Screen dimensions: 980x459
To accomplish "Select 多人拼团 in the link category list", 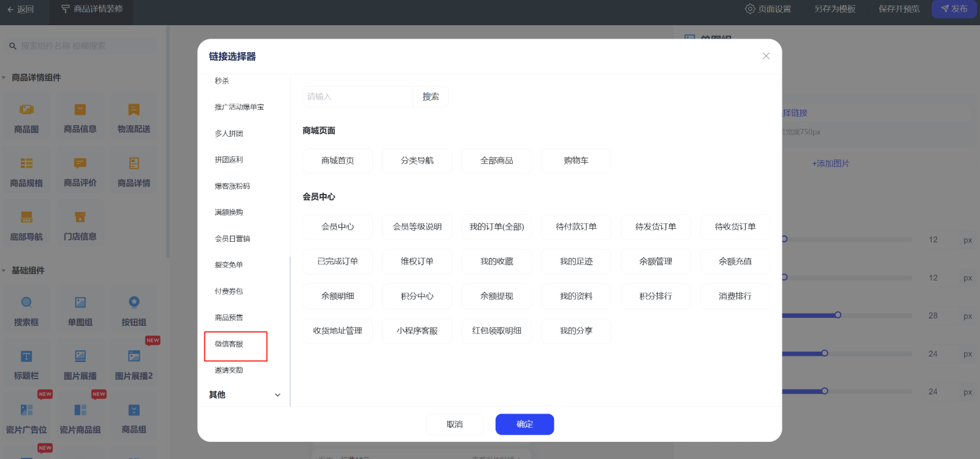I will point(229,134).
